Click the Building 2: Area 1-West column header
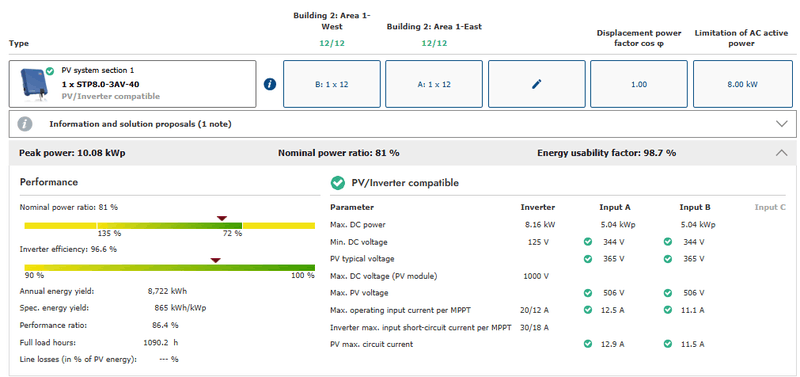 pyautogui.click(x=332, y=21)
